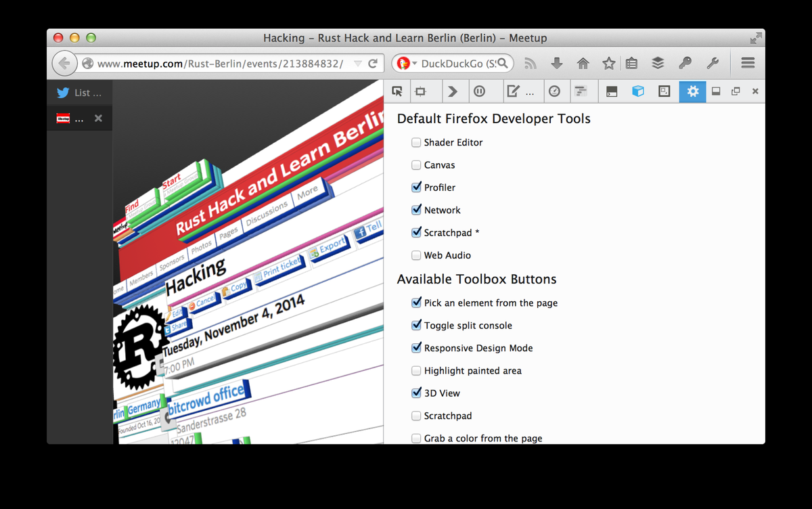
Task: Reload the page from address bar
Action: pyautogui.click(x=373, y=64)
